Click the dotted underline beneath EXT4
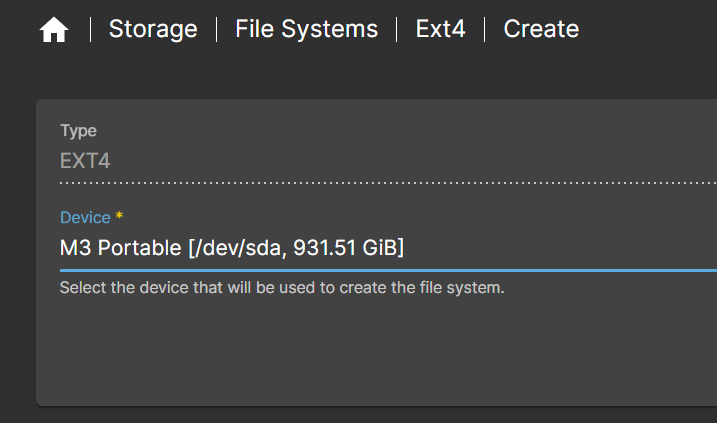The height and width of the screenshot is (423, 717). 388,183
